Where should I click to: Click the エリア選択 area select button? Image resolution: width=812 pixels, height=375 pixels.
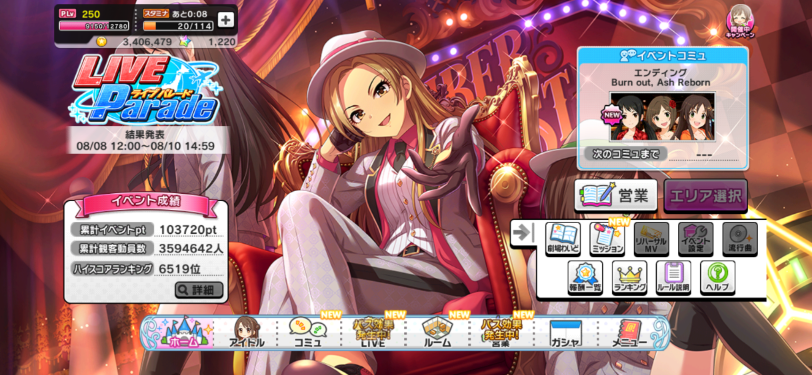tap(705, 196)
